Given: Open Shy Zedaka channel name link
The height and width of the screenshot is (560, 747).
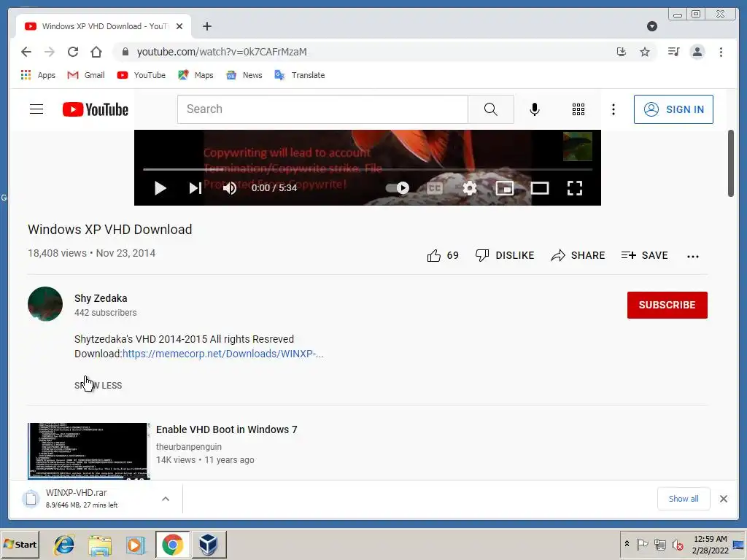Looking at the screenshot, I should pos(101,298).
